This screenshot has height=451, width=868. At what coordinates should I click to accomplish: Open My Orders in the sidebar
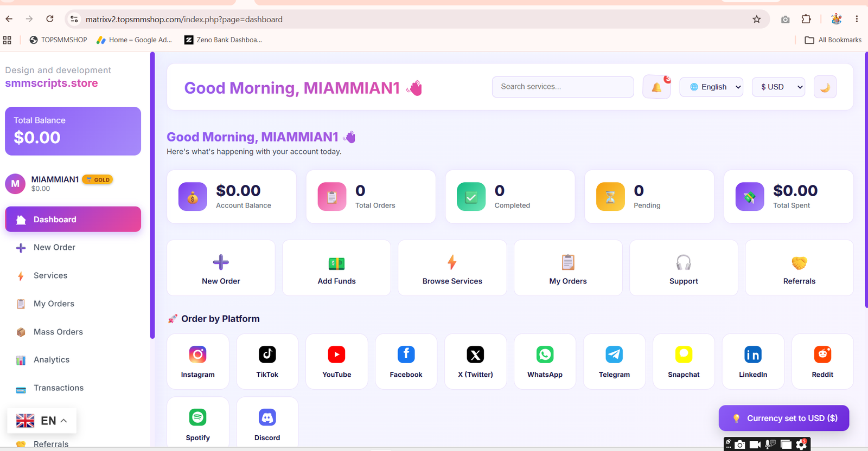[73, 304]
